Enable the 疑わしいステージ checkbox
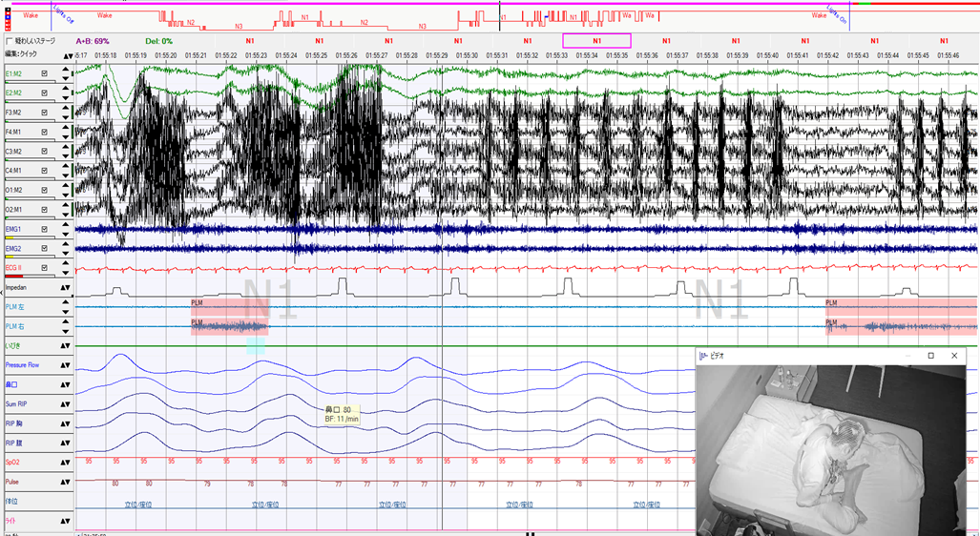Image resolution: width=980 pixels, height=536 pixels. click(10, 42)
